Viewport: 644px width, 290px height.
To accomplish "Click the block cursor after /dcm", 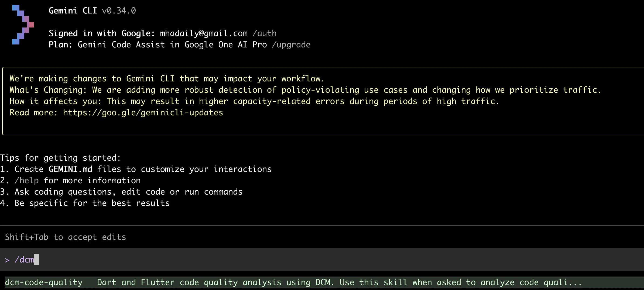I will pos(36,260).
